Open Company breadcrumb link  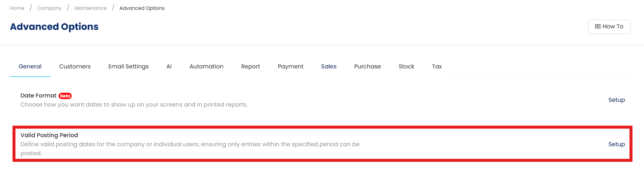click(x=49, y=8)
